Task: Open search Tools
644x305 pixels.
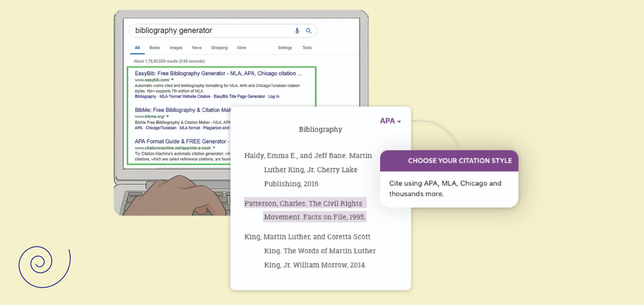Action: (x=307, y=47)
